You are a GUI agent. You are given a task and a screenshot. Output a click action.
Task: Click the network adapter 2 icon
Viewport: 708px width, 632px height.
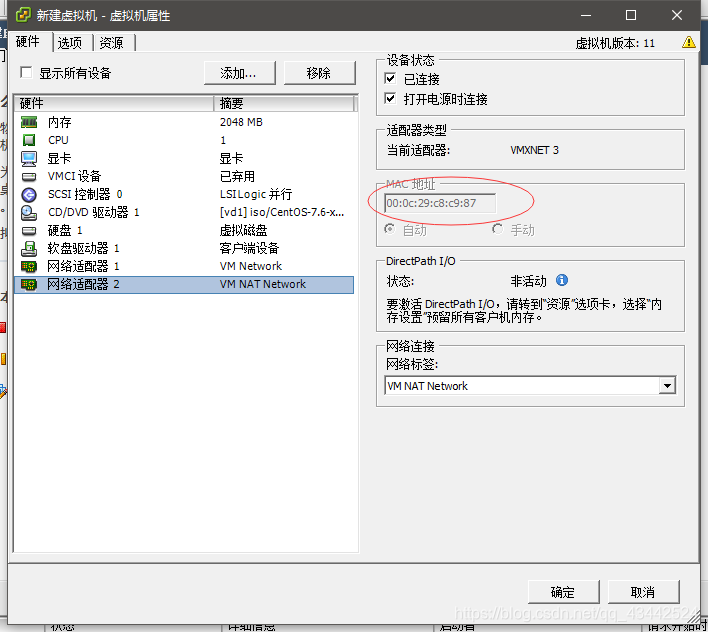coord(29,284)
